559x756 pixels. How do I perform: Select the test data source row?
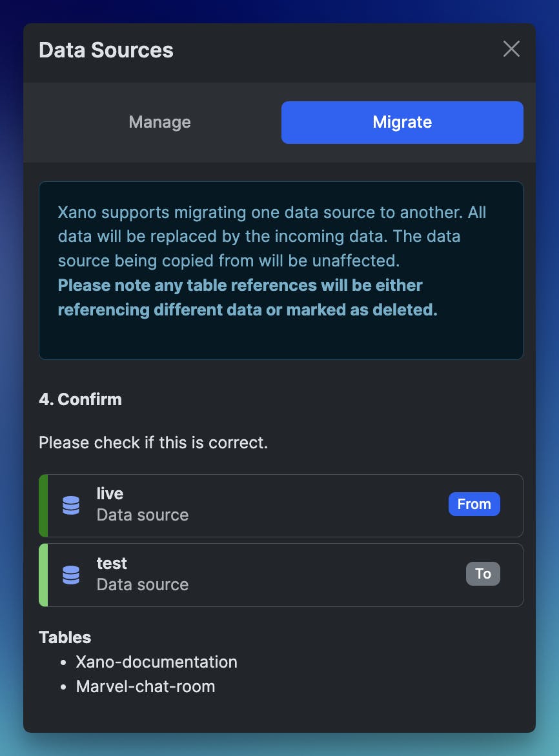pos(281,575)
